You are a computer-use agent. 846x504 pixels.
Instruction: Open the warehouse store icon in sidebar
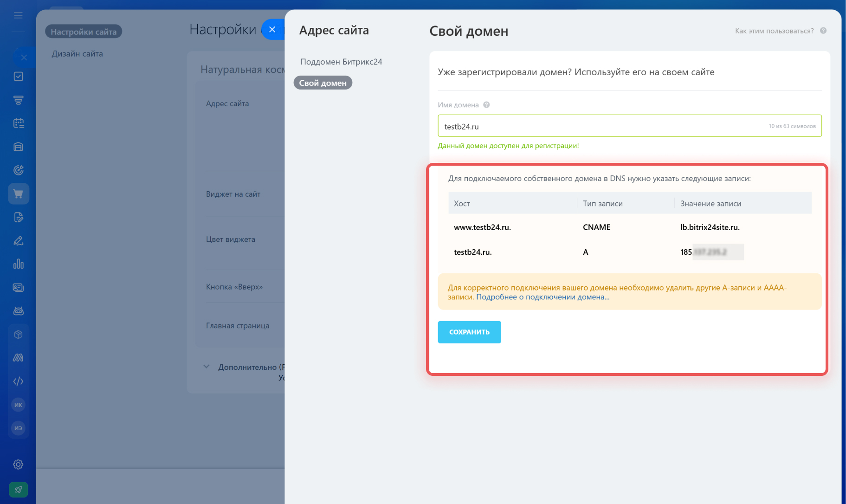click(18, 147)
